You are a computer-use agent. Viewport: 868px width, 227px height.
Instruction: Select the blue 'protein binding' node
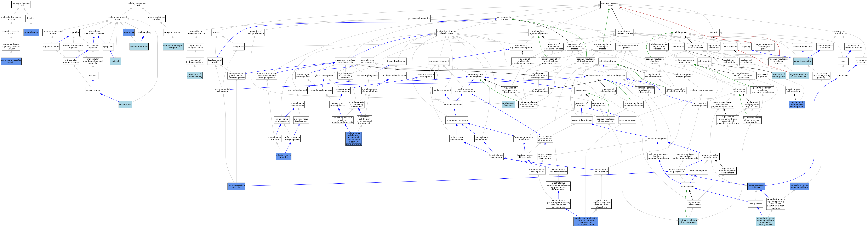click(31, 32)
